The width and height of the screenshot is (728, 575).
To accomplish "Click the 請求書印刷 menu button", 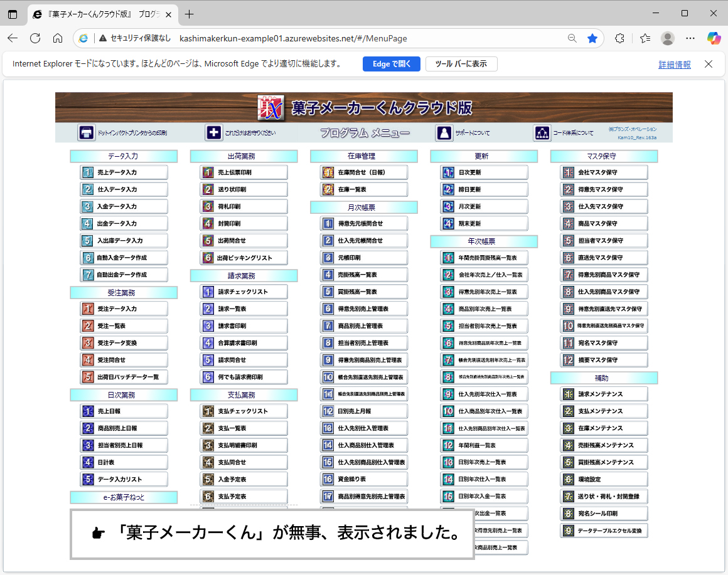I will tap(244, 326).
